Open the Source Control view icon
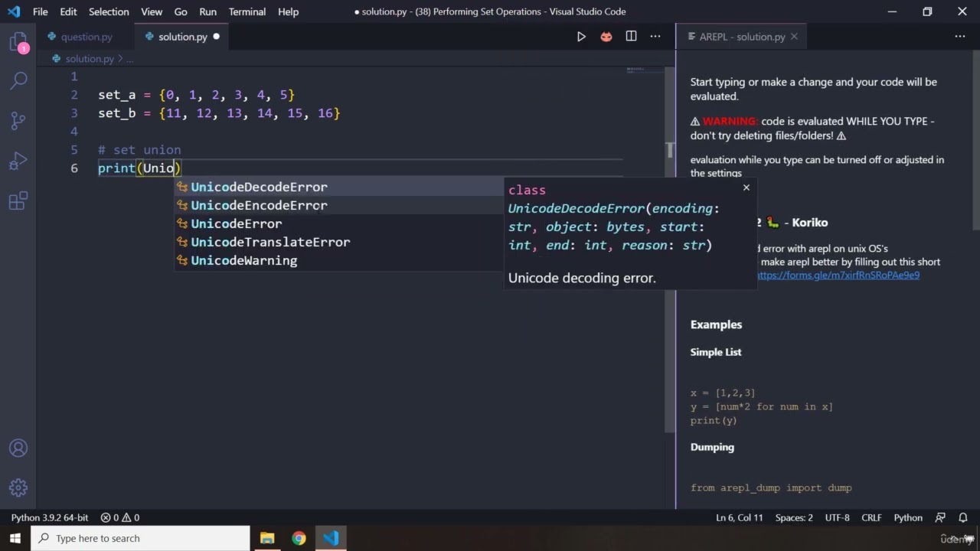The height and width of the screenshot is (551, 980). tap(18, 120)
